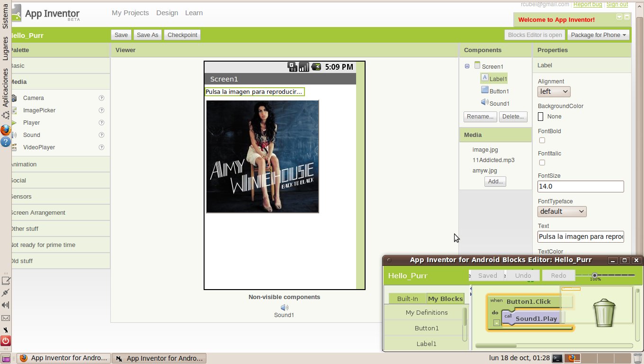Click the mail envelope icon in the left panel
Image resolution: width=644 pixels, height=364 pixels.
coord(6,318)
